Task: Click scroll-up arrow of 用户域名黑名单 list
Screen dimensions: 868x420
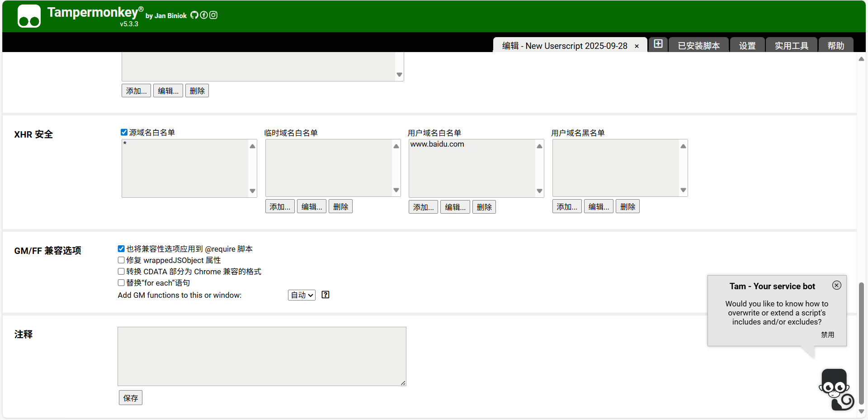Action: (x=683, y=146)
